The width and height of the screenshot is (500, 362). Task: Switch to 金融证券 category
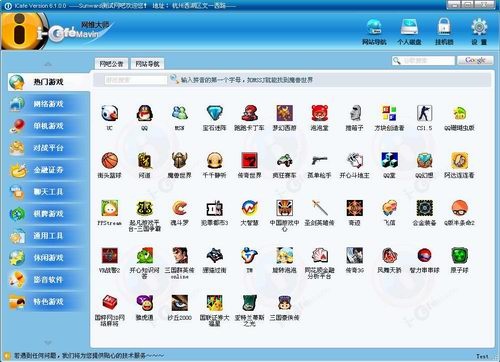tap(49, 170)
